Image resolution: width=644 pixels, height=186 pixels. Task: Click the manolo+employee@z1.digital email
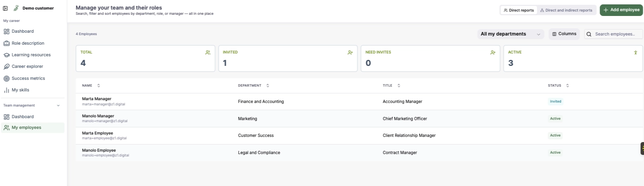pyautogui.click(x=106, y=155)
